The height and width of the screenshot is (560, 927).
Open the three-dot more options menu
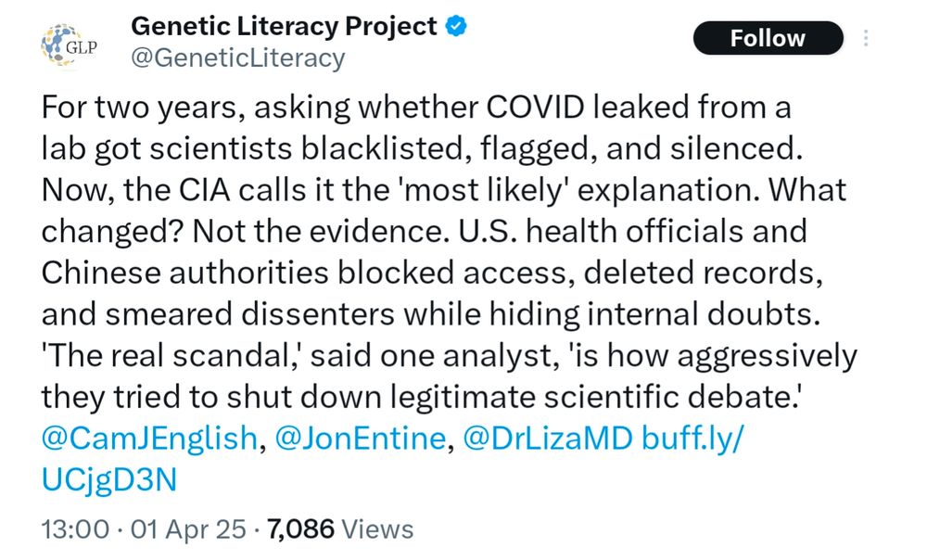click(x=866, y=38)
